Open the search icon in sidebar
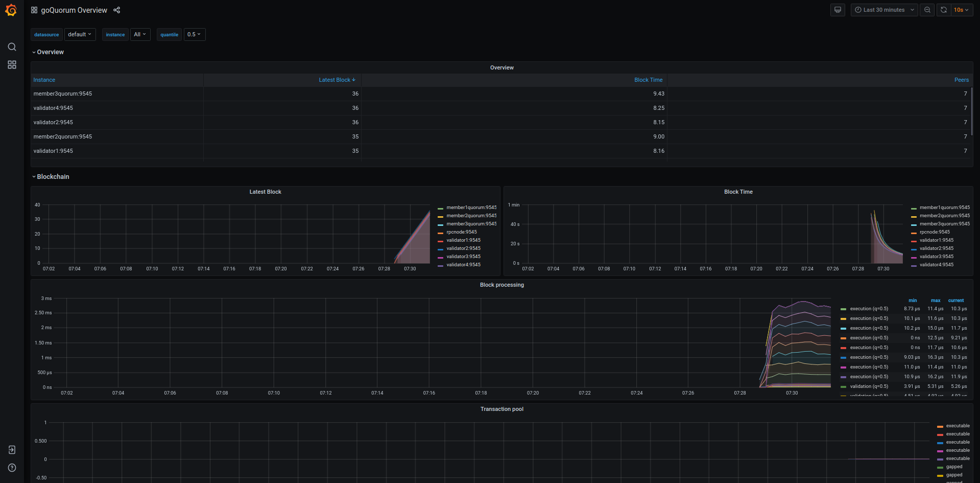 point(12,47)
